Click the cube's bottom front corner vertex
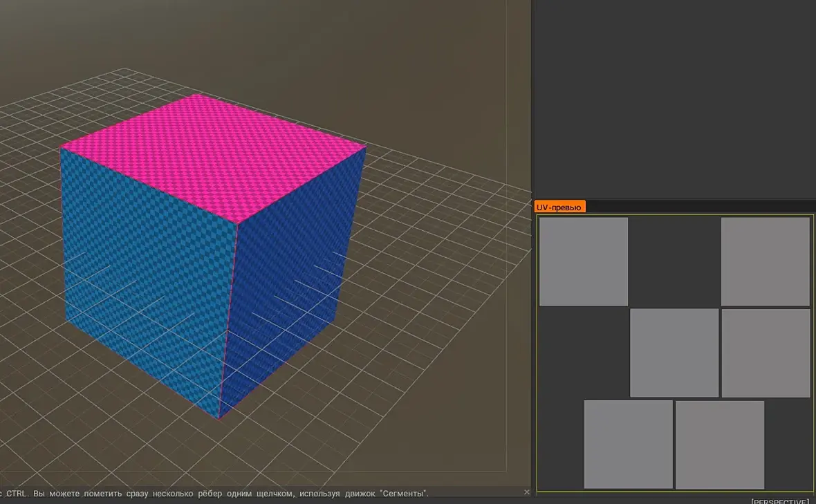The image size is (816, 504). (220, 418)
